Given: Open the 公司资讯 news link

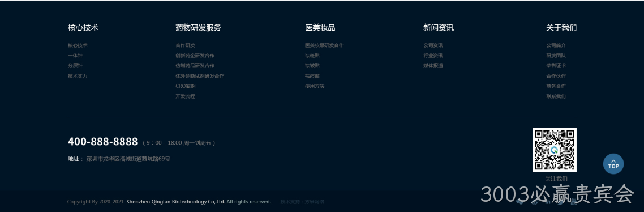Looking at the screenshot, I should point(433,45).
